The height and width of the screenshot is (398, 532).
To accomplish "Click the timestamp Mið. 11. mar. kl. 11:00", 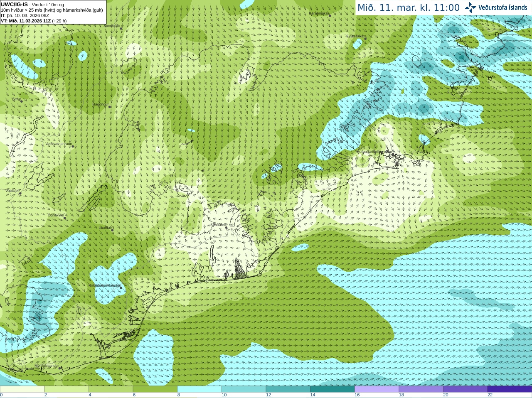I will point(409,7).
